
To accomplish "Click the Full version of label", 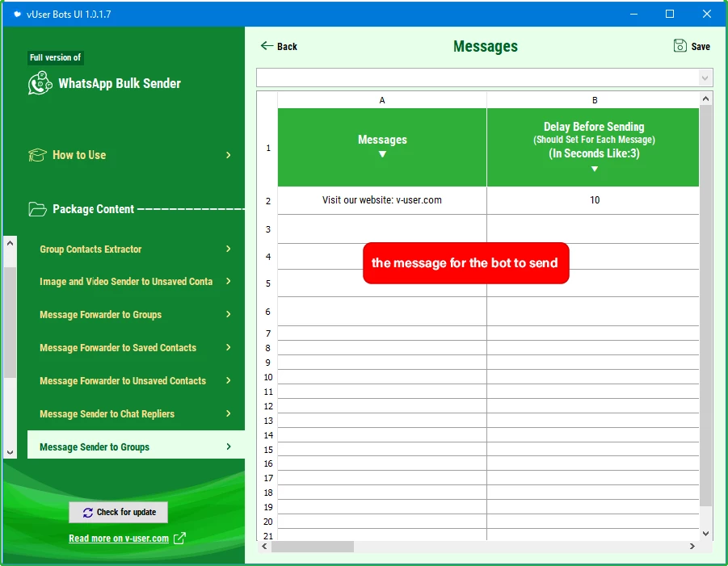I will coord(55,57).
